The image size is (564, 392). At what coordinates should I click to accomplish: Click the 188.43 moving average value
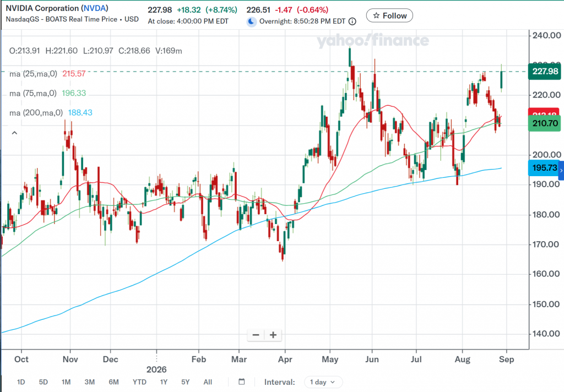click(x=80, y=112)
